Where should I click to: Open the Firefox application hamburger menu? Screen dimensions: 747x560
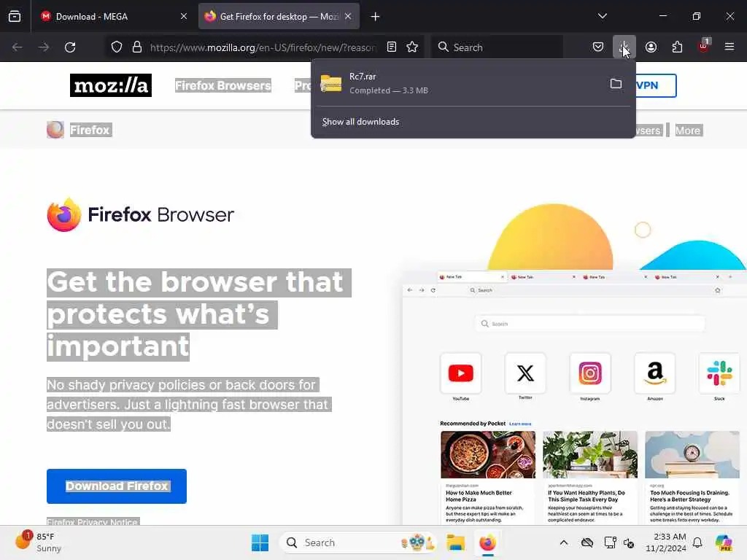729,47
